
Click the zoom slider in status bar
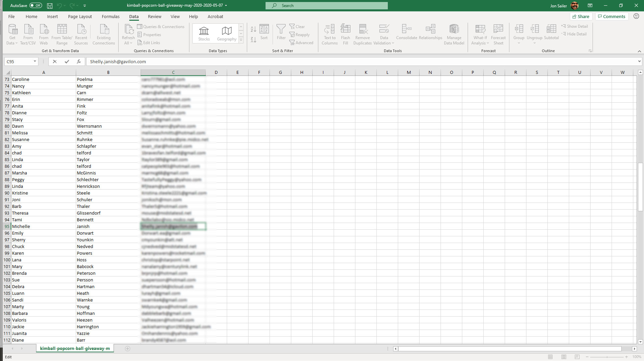[x=607, y=357]
